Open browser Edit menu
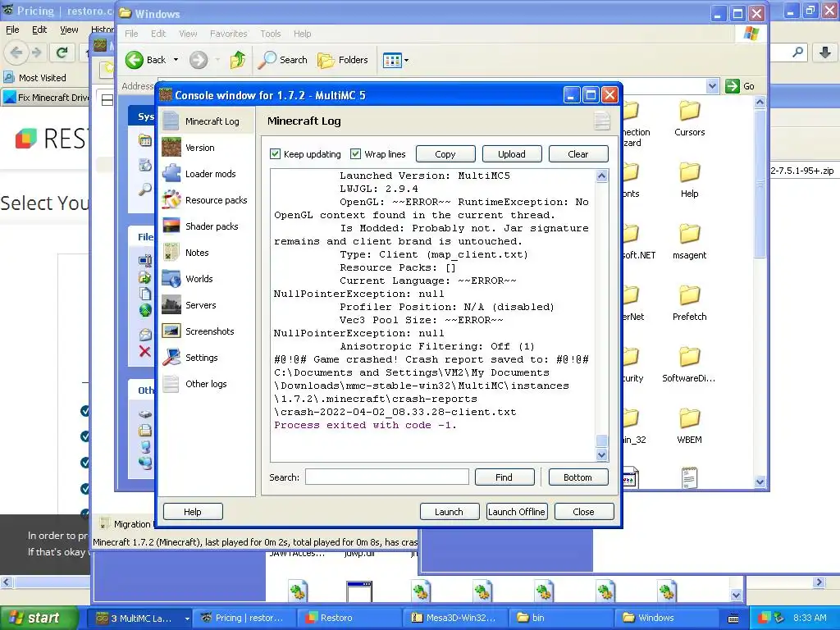This screenshot has height=630, width=840. click(x=39, y=30)
